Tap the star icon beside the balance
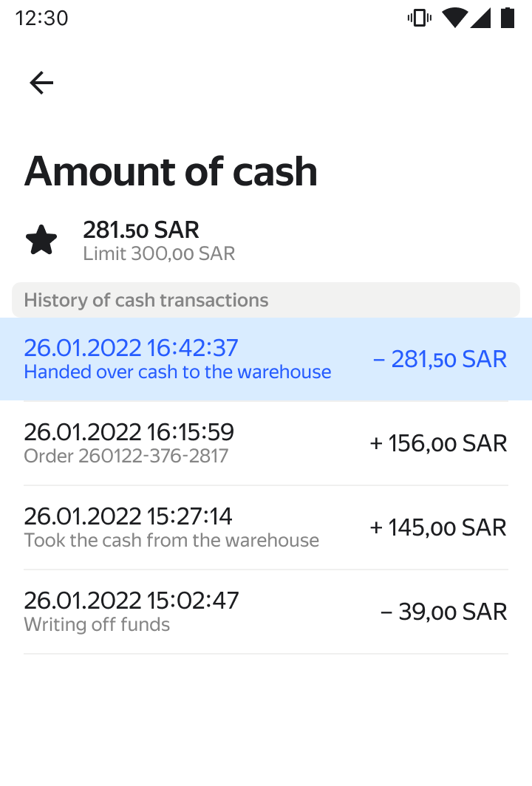The image size is (532, 786). pos(41,241)
